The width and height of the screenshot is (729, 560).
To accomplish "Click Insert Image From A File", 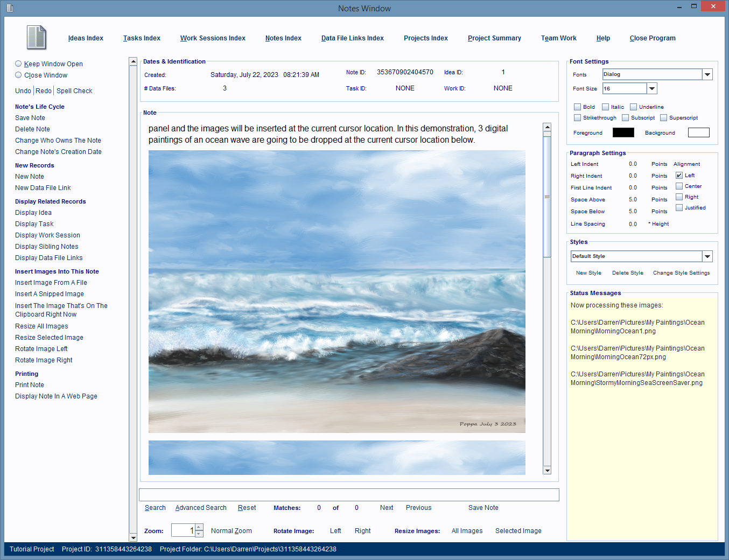I will 51,283.
